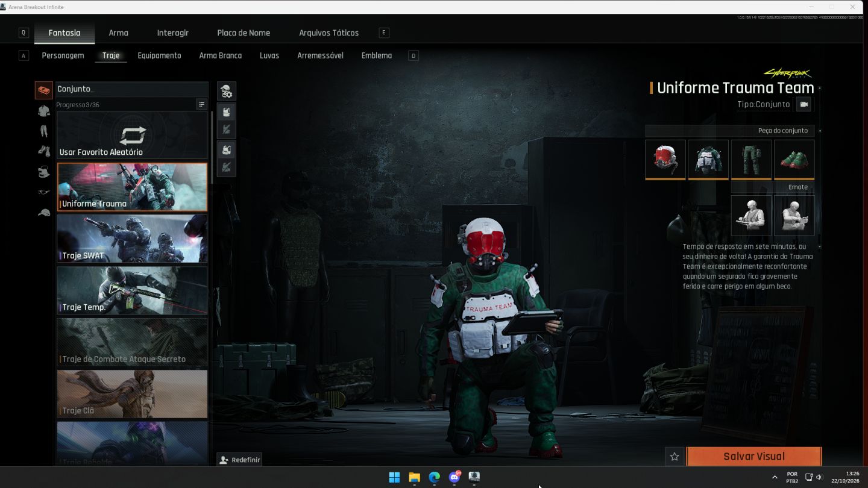This screenshot has width=868, height=488.
Task: Select the Equipamento sub-tab
Action: tap(159, 55)
